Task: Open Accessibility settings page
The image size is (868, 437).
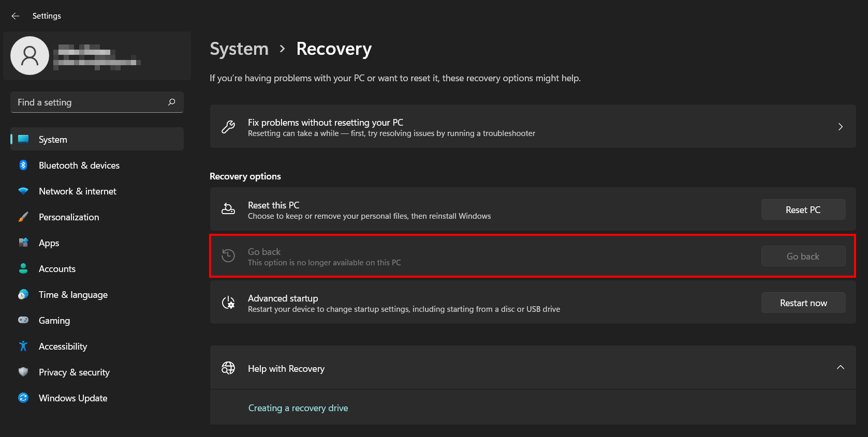Action: (63, 346)
